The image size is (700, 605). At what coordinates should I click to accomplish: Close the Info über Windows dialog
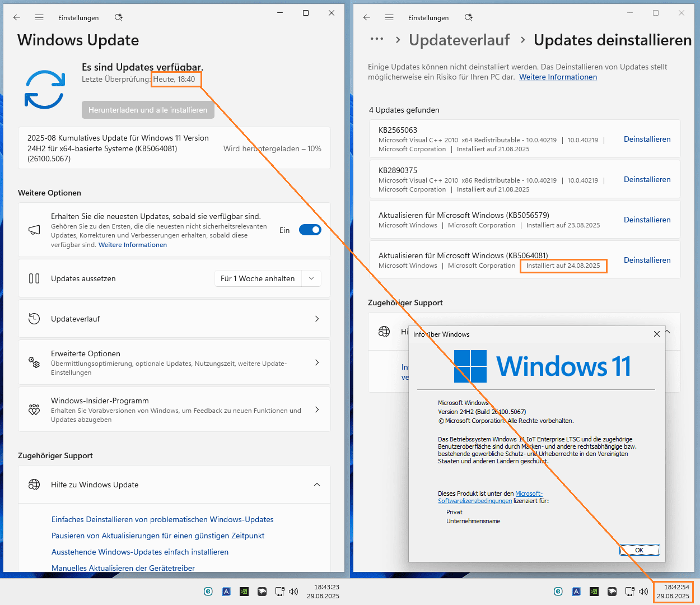[x=656, y=334]
